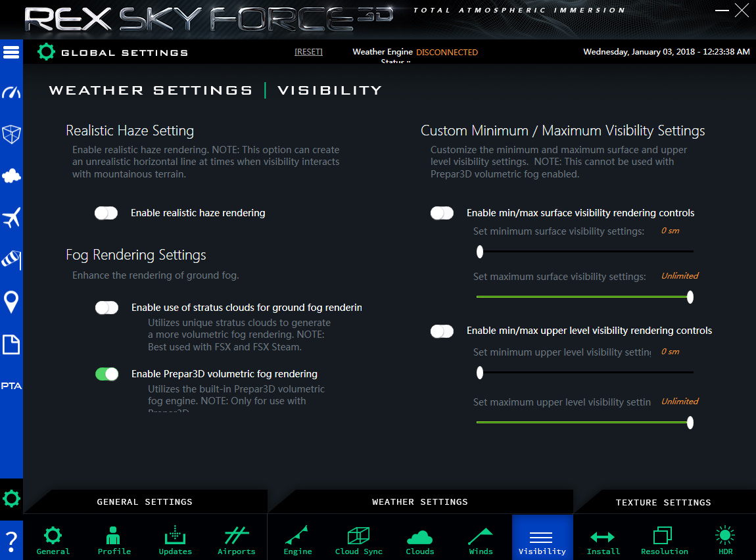Click the green Global Settings gear icon
The height and width of the screenshot is (560, 756).
pyautogui.click(x=46, y=51)
